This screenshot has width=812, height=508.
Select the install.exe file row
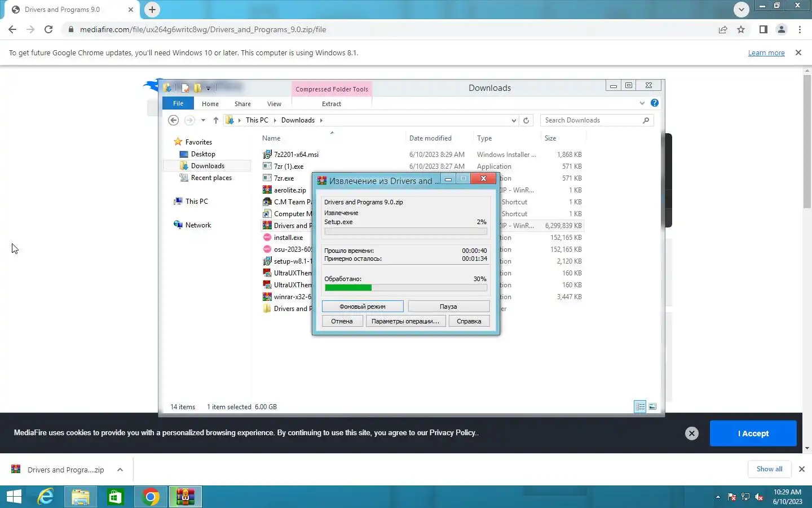tap(422, 238)
